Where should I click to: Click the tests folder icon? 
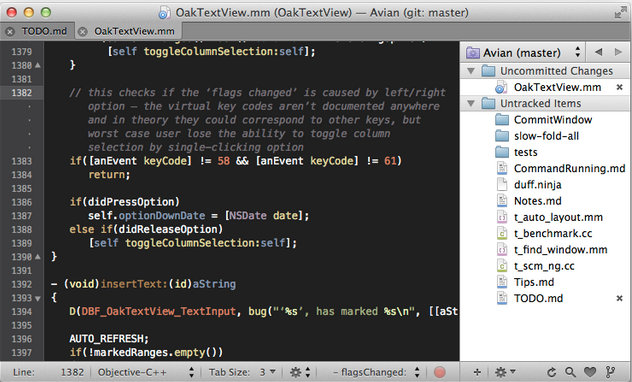[x=502, y=152]
